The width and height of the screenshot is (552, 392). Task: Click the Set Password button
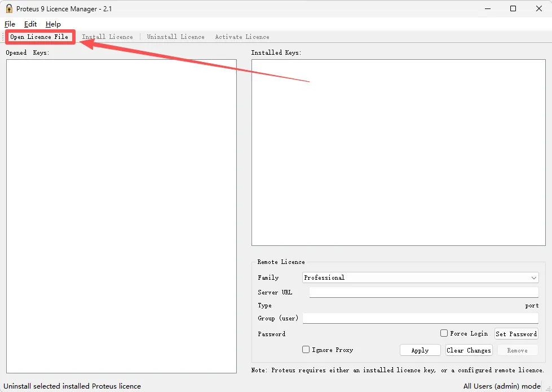(516, 333)
